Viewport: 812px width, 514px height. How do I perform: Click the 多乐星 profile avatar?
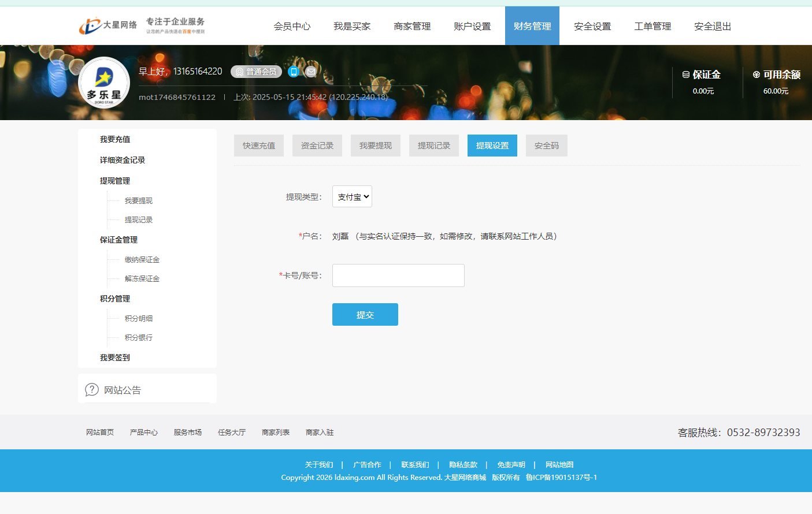pyautogui.click(x=104, y=83)
